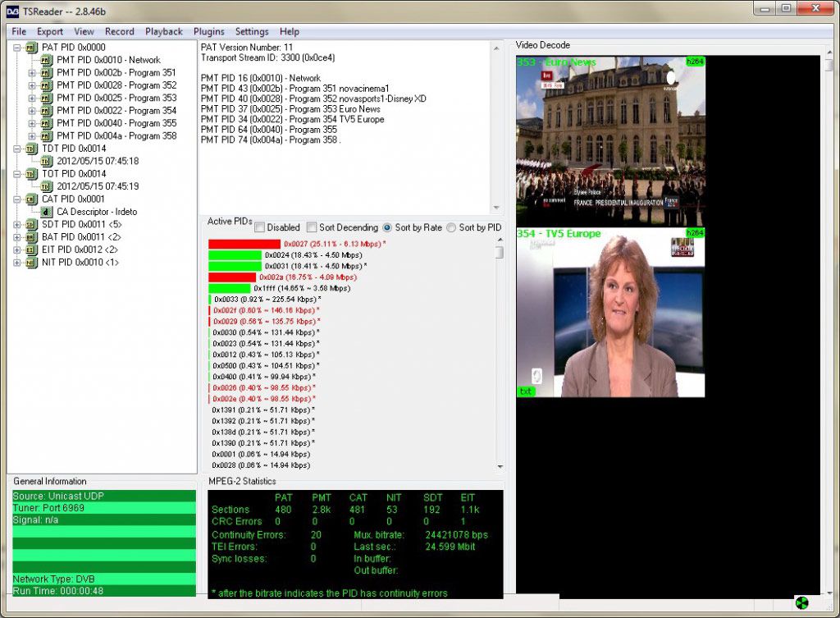840x618 pixels.
Task: Click the icon next to 2012/05/15 07:45:19
Action: click(47, 186)
